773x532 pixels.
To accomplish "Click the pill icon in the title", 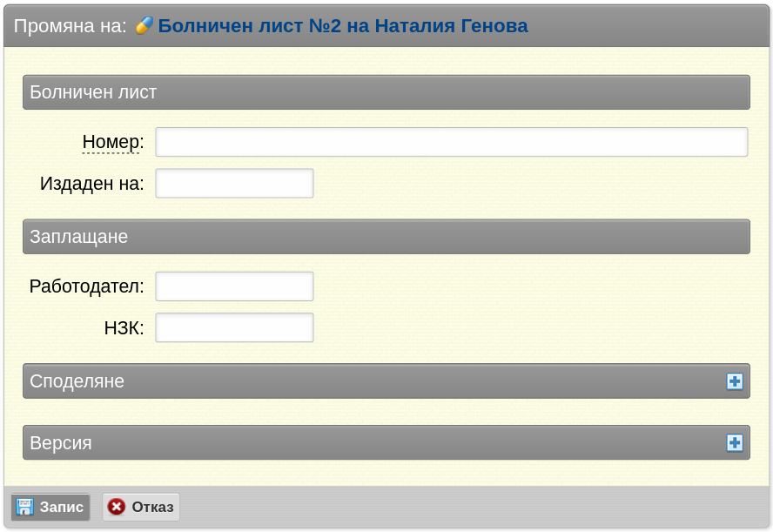I will [144, 25].
